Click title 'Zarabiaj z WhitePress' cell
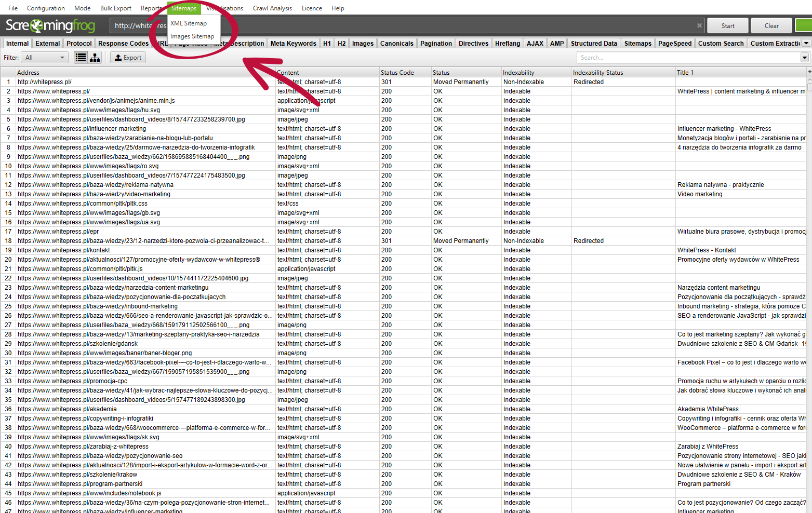This screenshot has height=513, width=812. click(x=708, y=446)
